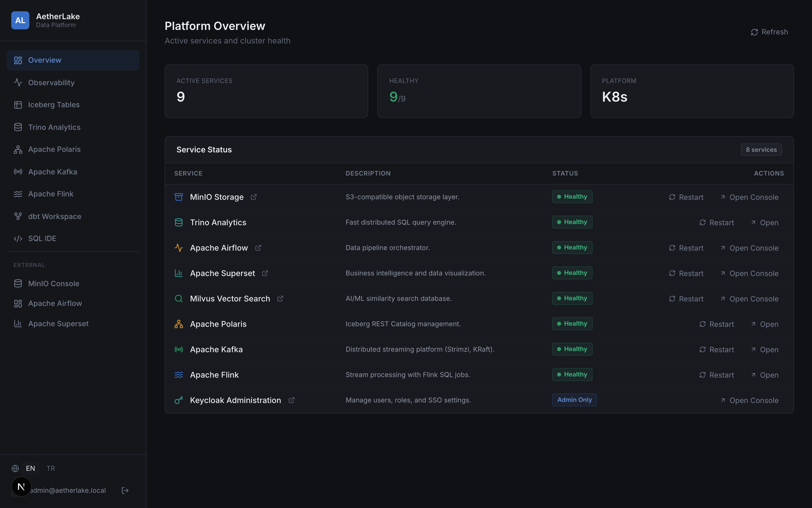
Task: Open Trino Analytics from actions column
Action: click(764, 223)
